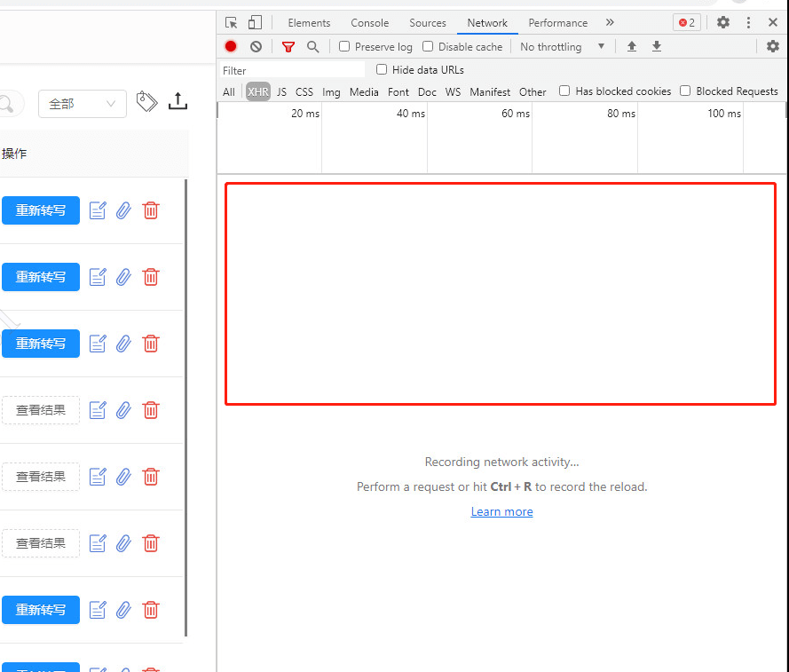The image size is (789, 672).
Task: Open network search with magnifier icon
Action: click(312, 47)
